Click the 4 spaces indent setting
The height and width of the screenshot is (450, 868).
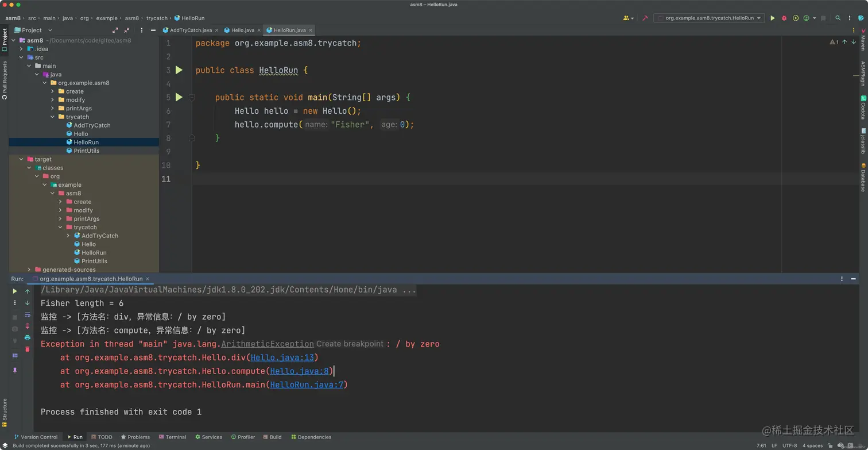(x=812, y=445)
